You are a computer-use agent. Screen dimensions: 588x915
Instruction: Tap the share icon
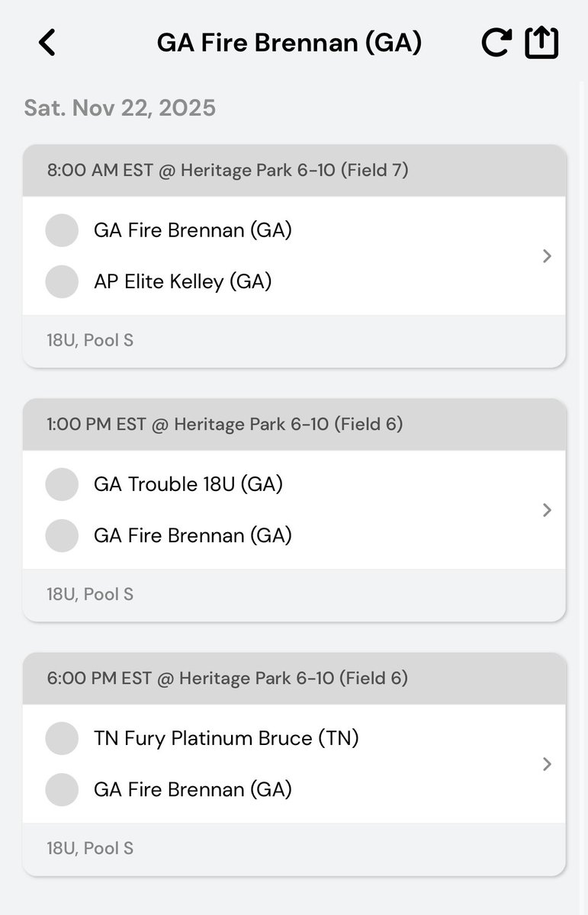[541, 43]
